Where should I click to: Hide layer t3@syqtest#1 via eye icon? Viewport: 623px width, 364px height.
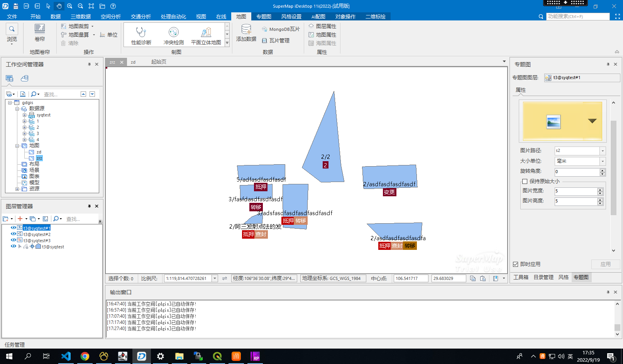[14, 228]
